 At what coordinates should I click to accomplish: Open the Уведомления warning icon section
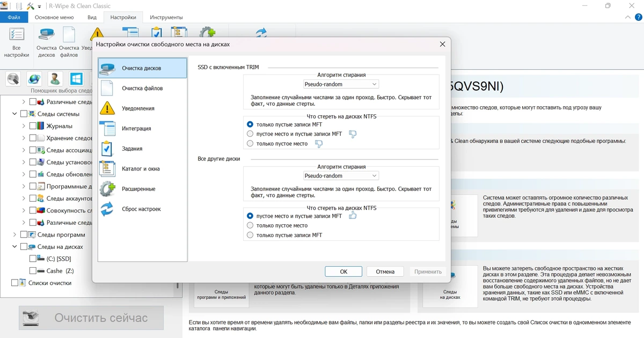pos(108,108)
